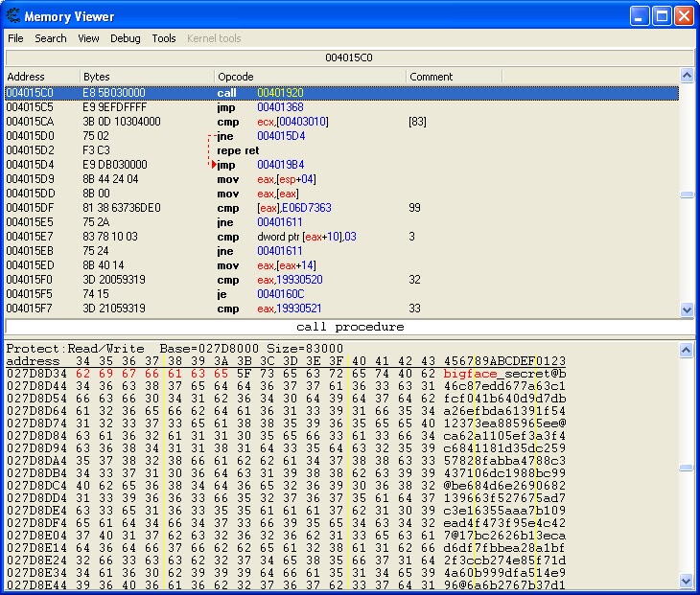The height and width of the screenshot is (595, 700).
Task: Click hex address 027D8D94
Action: (36, 448)
